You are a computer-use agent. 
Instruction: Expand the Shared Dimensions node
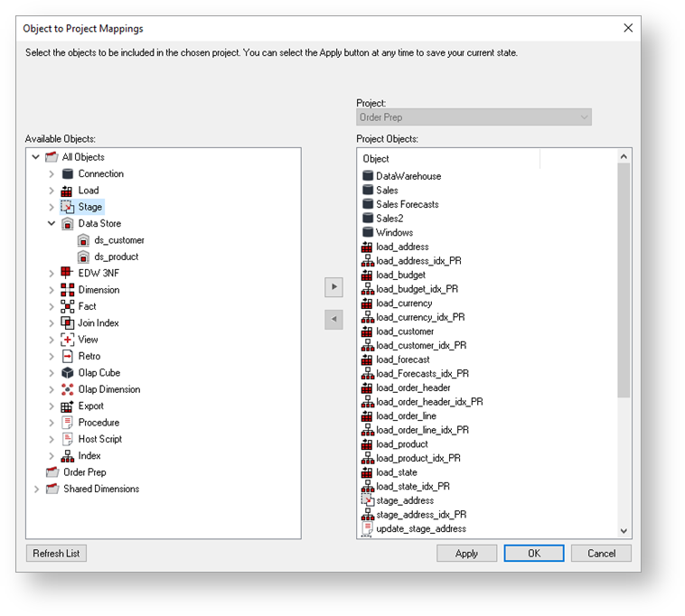[36, 490]
